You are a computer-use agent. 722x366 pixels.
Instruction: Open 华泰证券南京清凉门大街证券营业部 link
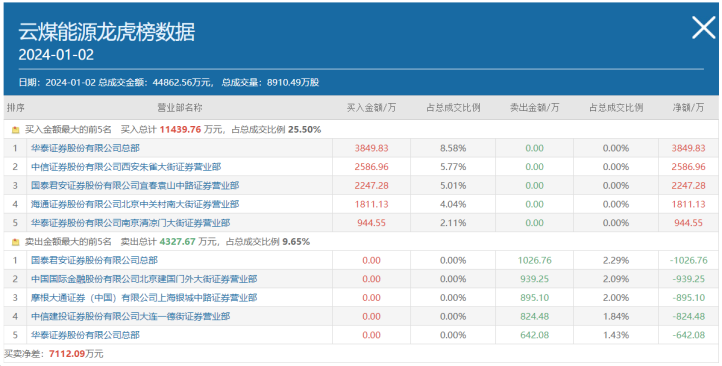click(x=131, y=223)
